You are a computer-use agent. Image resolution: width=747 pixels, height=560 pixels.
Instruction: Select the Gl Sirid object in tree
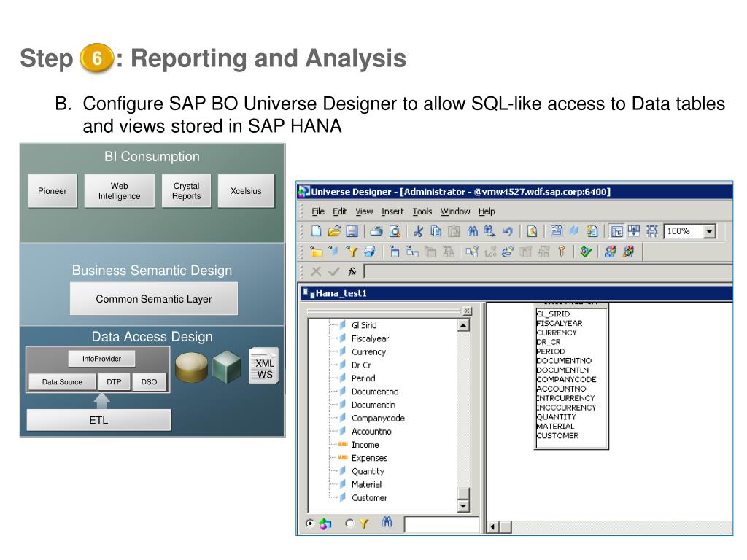pos(364,325)
